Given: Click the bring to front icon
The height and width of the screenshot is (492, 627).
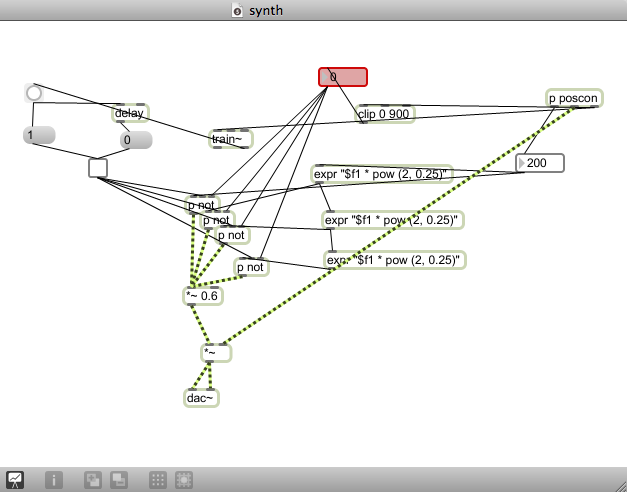Looking at the screenshot, I should [x=93, y=480].
